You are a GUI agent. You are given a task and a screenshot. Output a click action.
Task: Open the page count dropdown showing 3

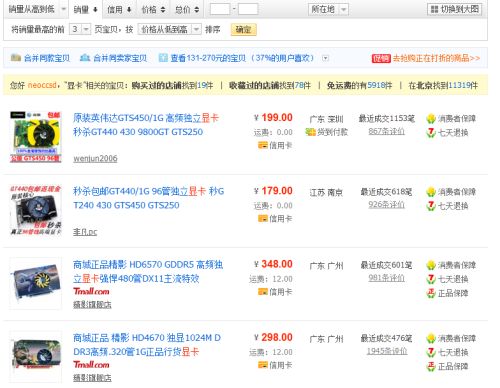coord(80,29)
